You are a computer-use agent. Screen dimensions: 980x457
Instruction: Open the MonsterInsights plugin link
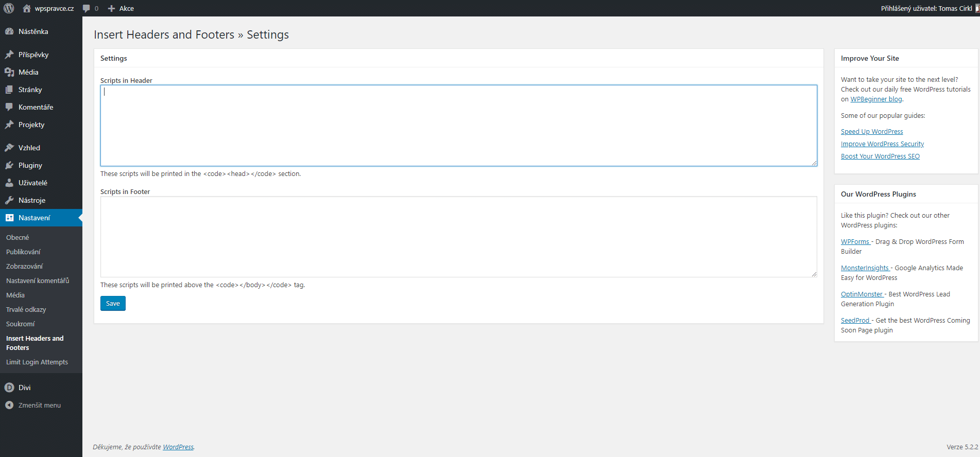tap(865, 268)
